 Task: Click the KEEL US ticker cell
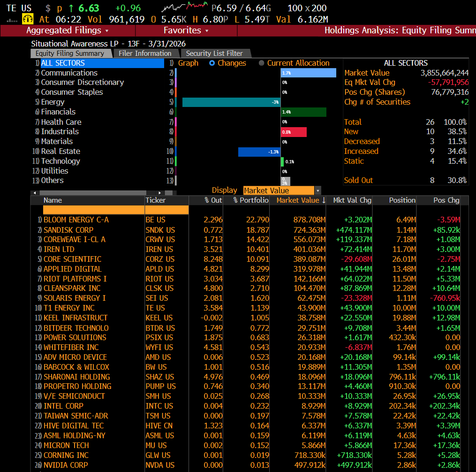click(x=159, y=318)
